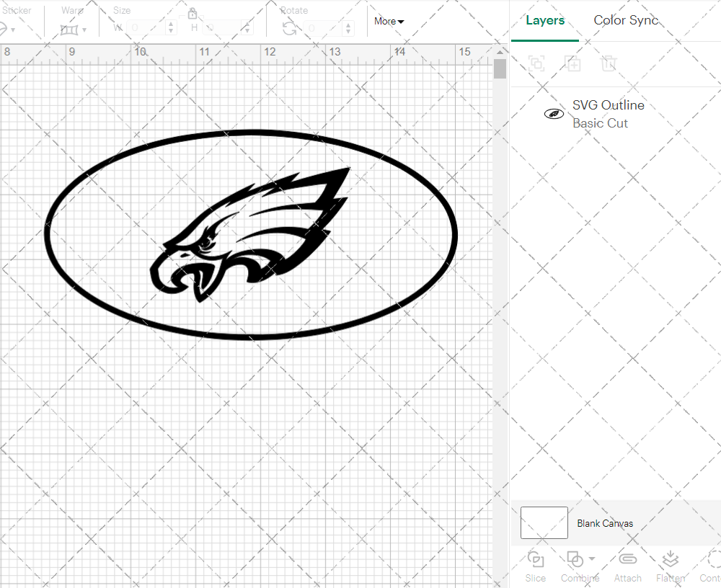Select the SVG Outline layer name
This screenshot has width=721, height=588.
[x=608, y=105]
